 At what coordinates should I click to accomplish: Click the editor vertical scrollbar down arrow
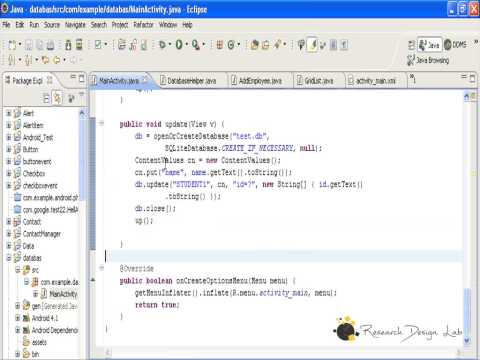point(467,341)
